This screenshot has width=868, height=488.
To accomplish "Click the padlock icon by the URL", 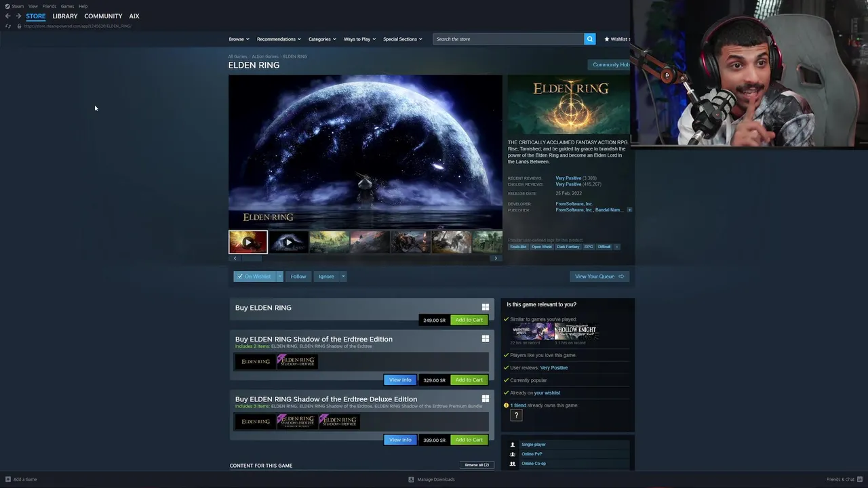I will (19, 26).
